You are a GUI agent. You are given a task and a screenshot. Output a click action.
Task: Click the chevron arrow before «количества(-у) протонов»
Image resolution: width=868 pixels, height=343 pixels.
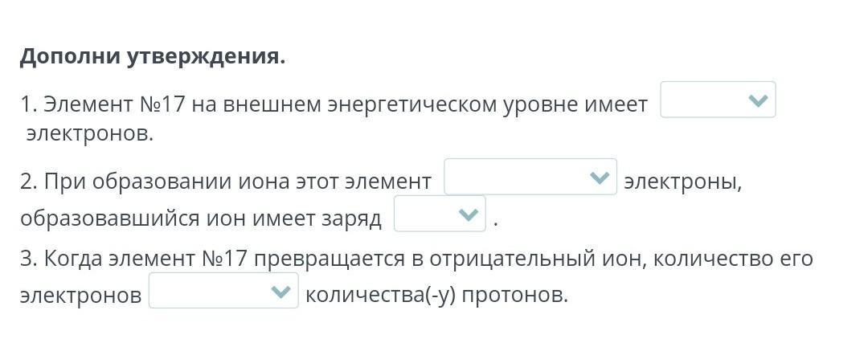pos(281,292)
